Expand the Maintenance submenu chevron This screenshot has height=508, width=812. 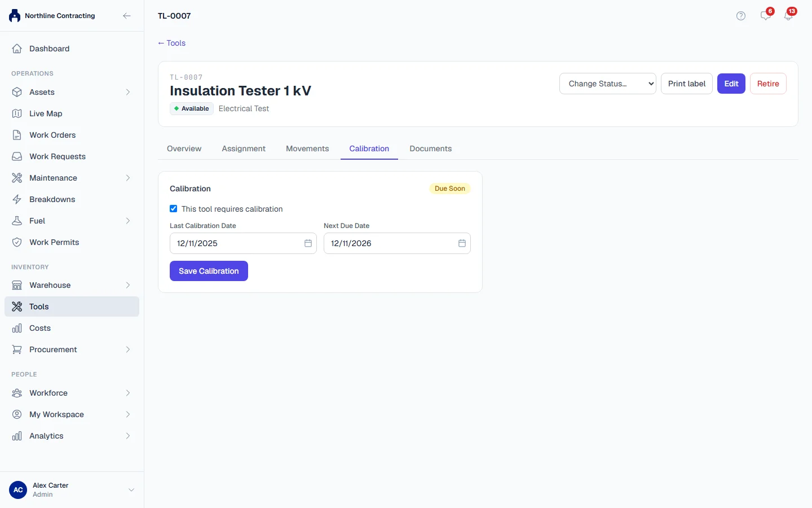pyautogui.click(x=128, y=178)
